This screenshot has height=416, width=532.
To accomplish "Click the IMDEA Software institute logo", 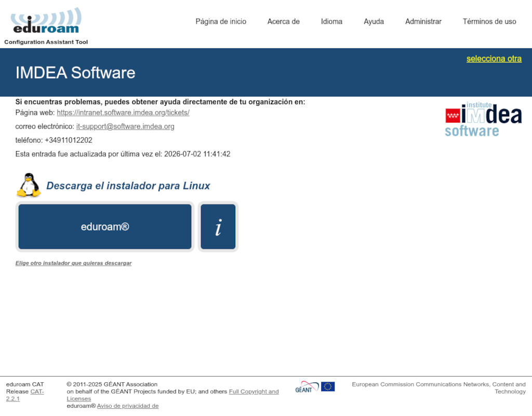I will 484,119.
